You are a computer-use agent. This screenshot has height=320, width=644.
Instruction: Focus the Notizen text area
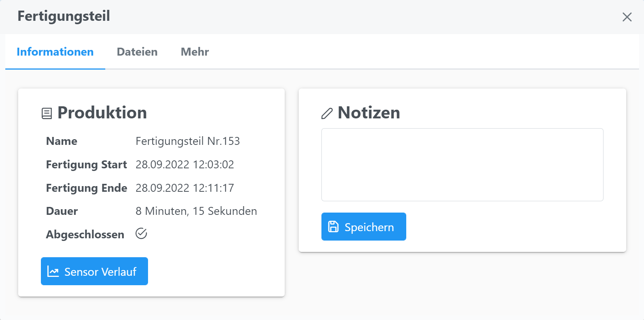(x=462, y=165)
